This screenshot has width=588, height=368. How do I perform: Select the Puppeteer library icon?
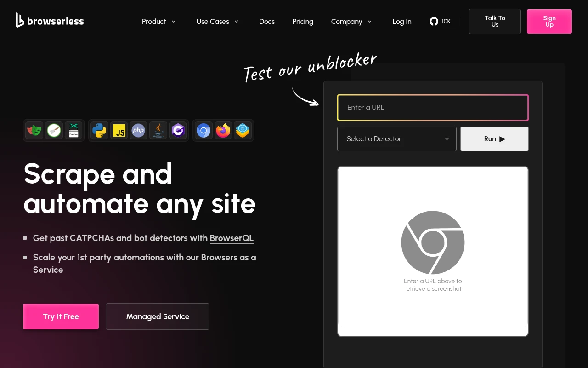point(73,130)
